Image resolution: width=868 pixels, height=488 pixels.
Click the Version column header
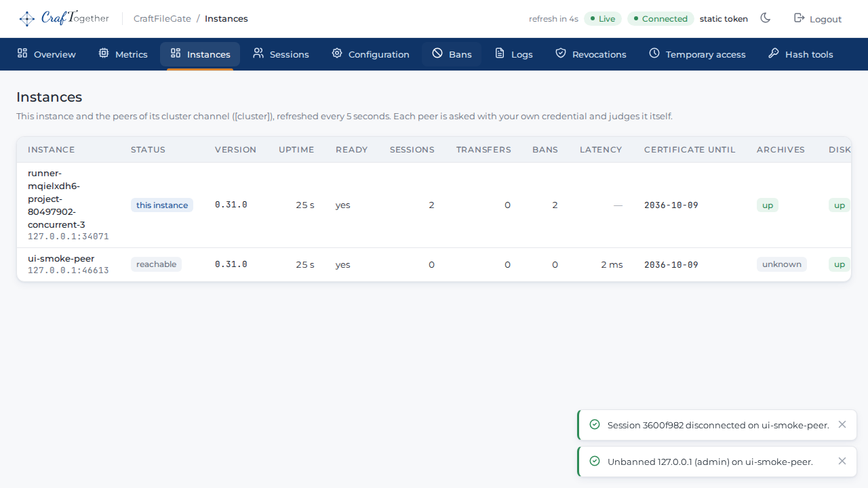coord(236,150)
